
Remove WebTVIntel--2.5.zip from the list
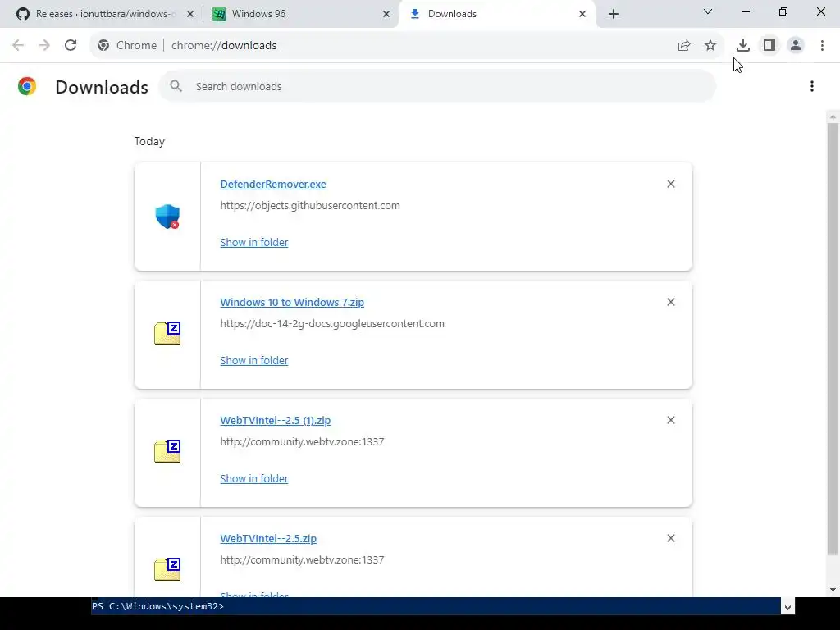(x=671, y=538)
